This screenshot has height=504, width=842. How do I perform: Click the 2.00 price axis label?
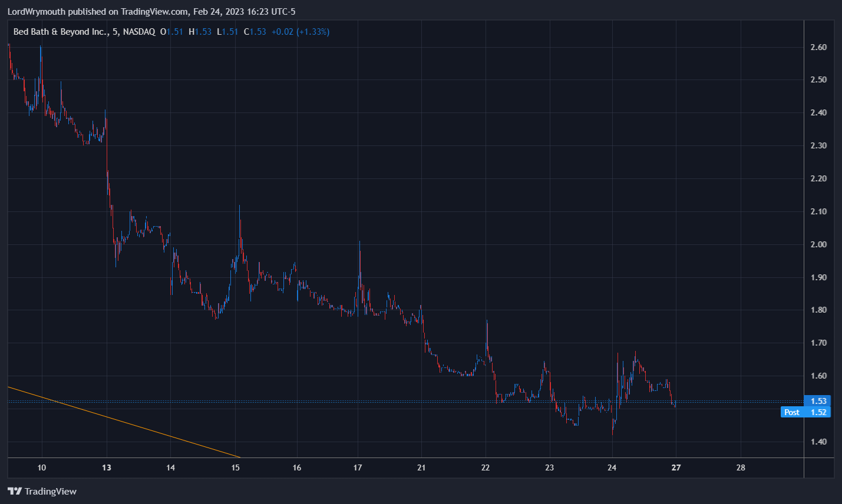point(818,244)
